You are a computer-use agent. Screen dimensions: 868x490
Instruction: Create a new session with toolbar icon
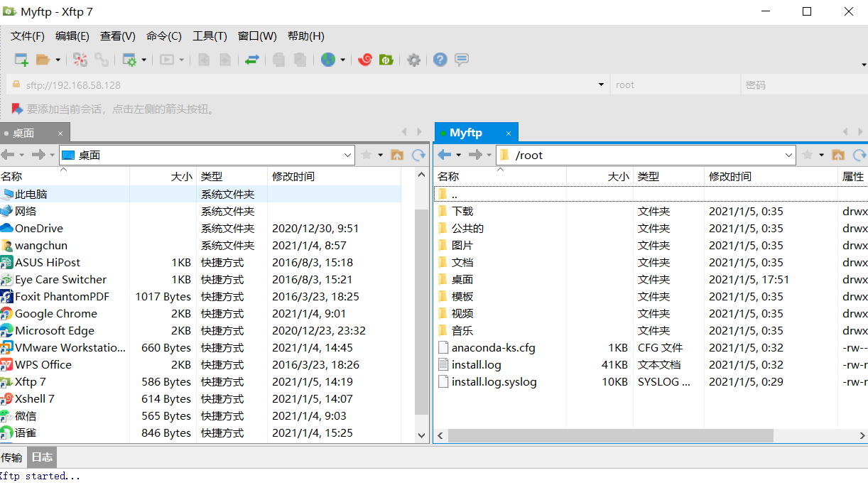coord(21,60)
